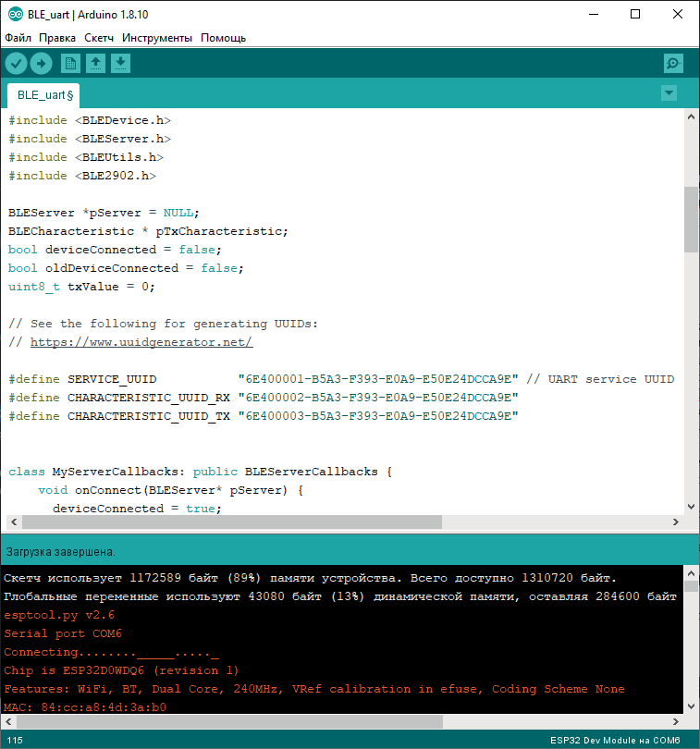The height and width of the screenshot is (749, 700).
Task: Click the Verify sketch checkmark icon
Action: [x=17, y=63]
